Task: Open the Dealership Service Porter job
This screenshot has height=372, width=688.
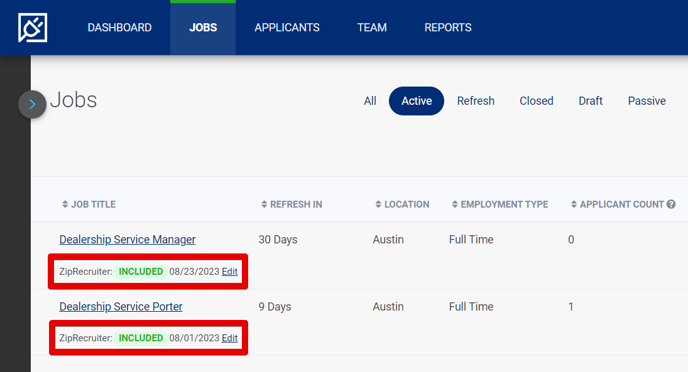Action: click(x=121, y=307)
